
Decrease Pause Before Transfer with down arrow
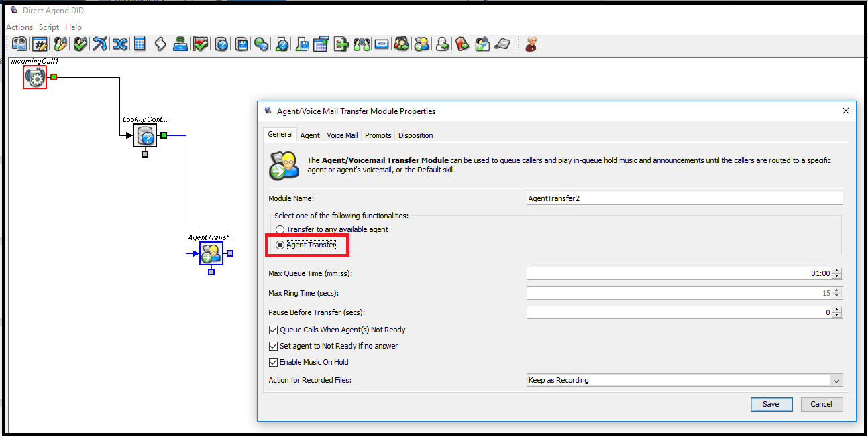click(x=838, y=315)
